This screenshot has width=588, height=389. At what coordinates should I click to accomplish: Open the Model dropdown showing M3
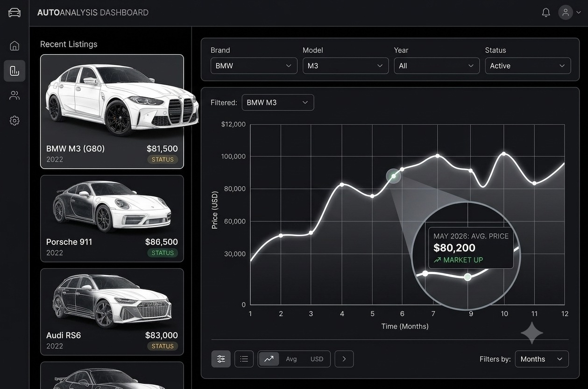346,65
